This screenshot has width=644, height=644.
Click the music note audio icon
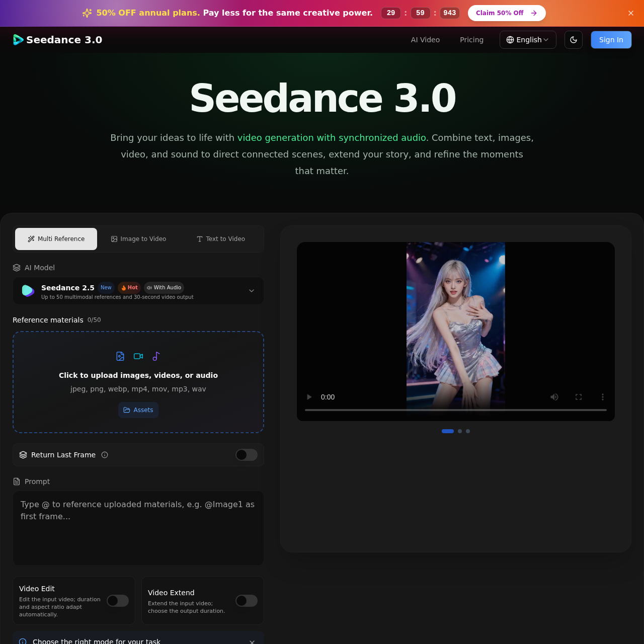pyautogui.click(x=156, y=356)
